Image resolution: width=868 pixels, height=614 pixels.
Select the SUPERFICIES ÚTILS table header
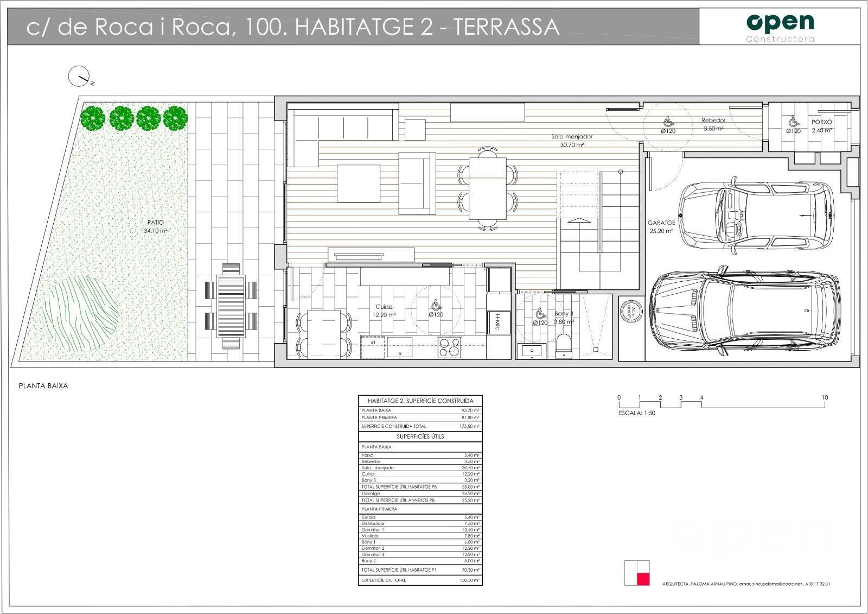pyautogui.click(x=419, y=436)
